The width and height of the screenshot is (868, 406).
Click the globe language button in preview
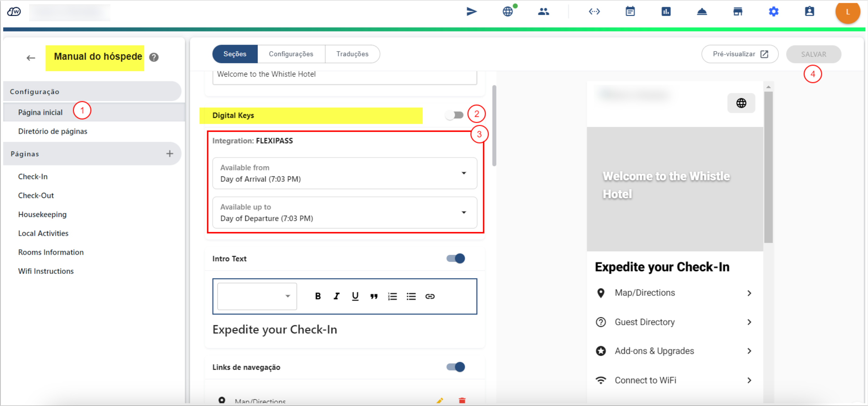[741, 103]
